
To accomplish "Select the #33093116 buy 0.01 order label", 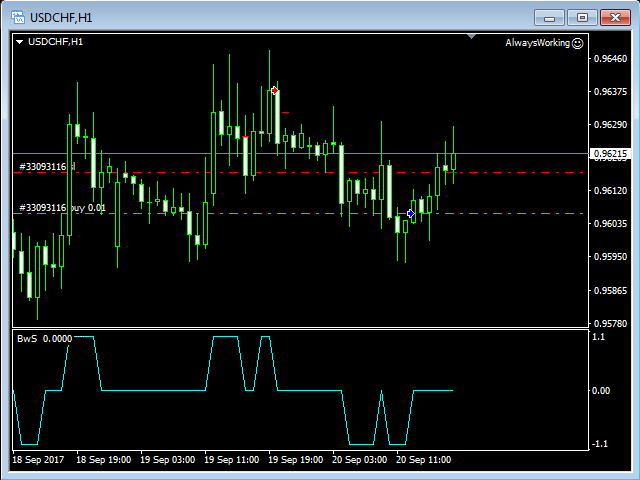I will (x=62, y=208).
